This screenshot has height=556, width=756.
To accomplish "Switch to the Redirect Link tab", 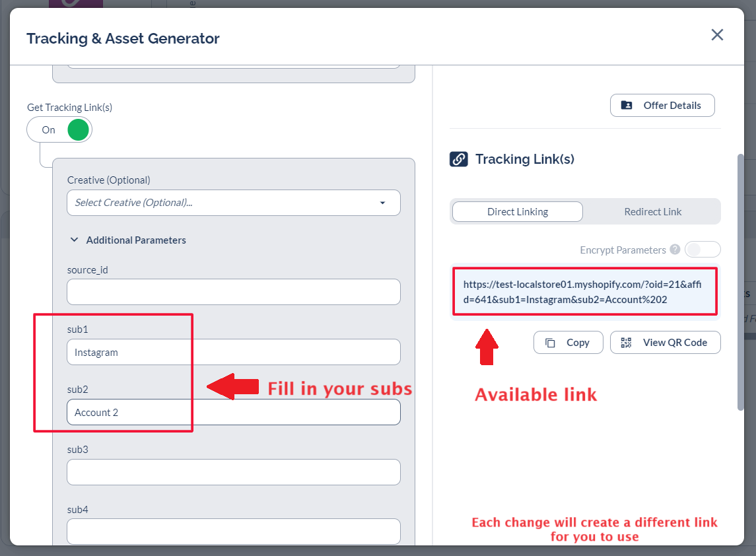I will 652,212.
